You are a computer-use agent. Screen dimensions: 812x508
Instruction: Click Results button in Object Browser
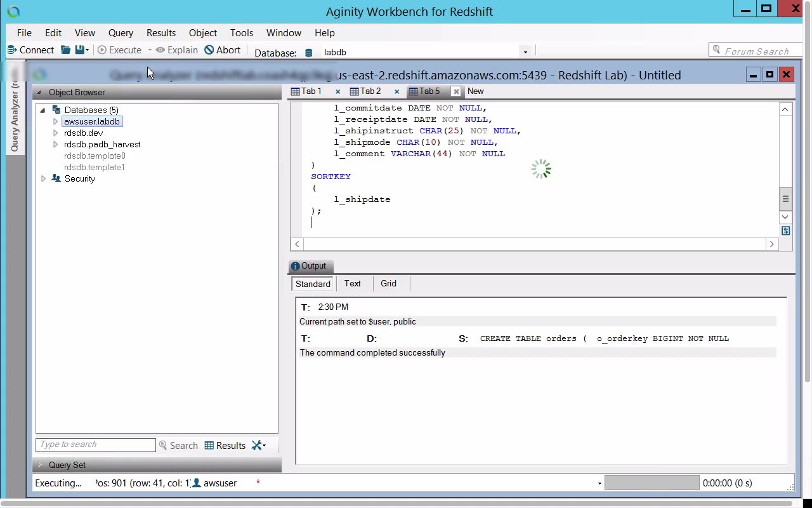225,446
